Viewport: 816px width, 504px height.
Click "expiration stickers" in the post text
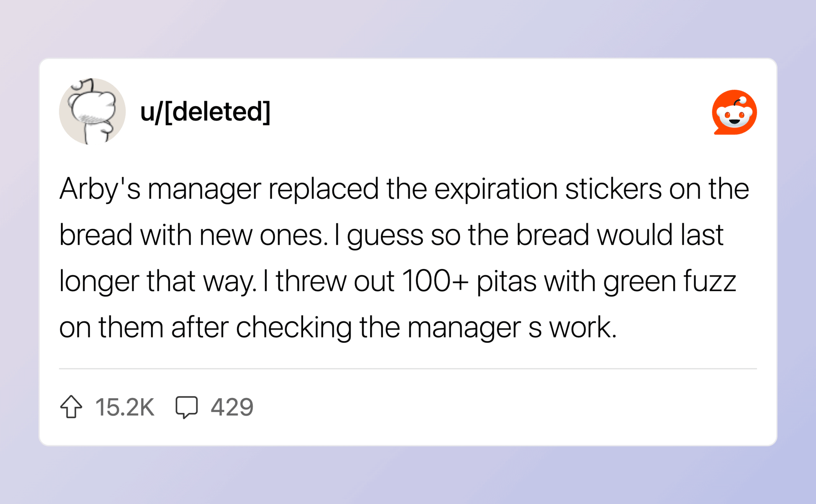547,189
